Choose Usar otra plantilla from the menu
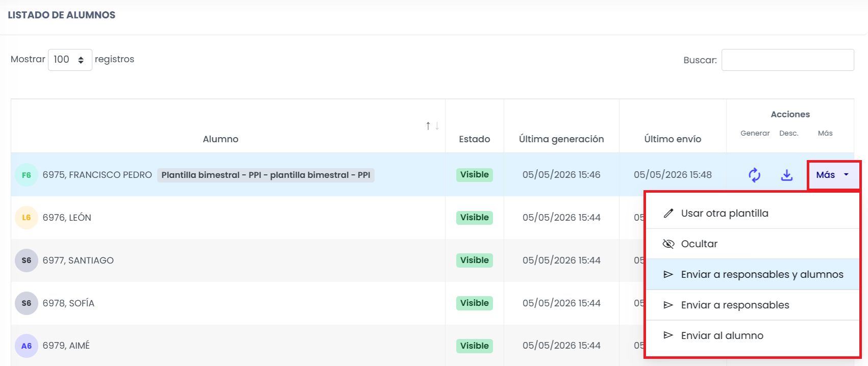The image size is (868, 366). pos(753,213)
